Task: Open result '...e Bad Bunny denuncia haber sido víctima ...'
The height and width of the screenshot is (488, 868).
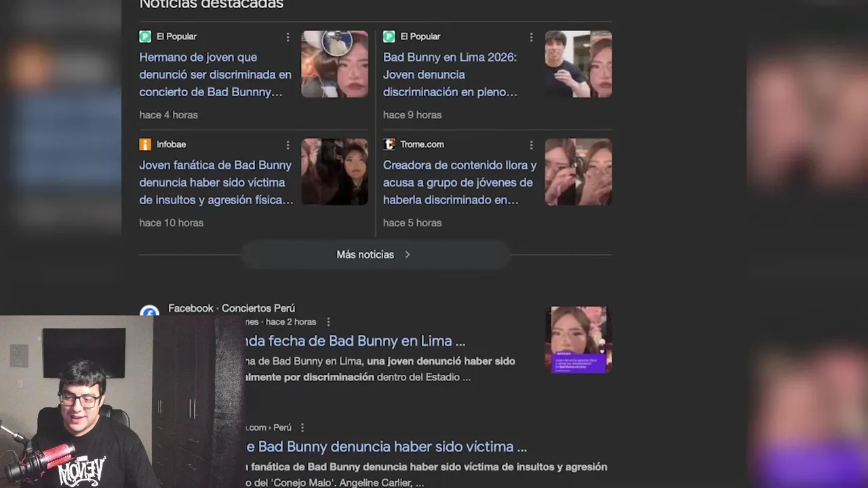Action: pyautogui.click(x=387, y=447)
